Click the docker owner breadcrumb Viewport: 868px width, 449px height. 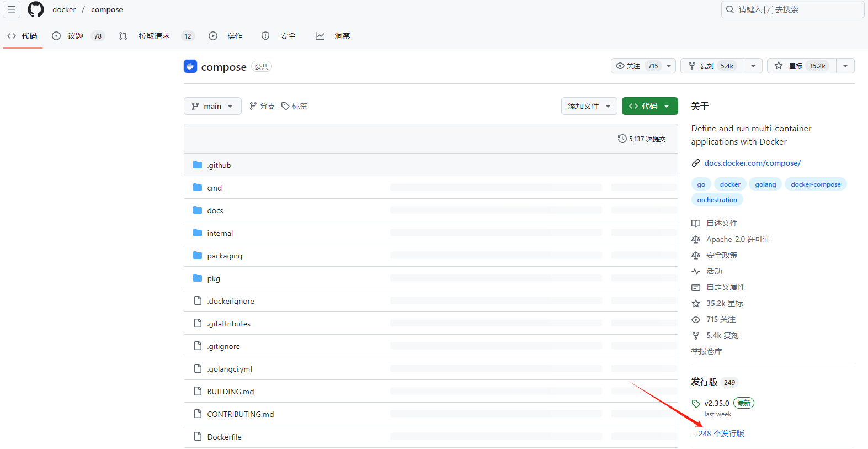coord(64,9)
